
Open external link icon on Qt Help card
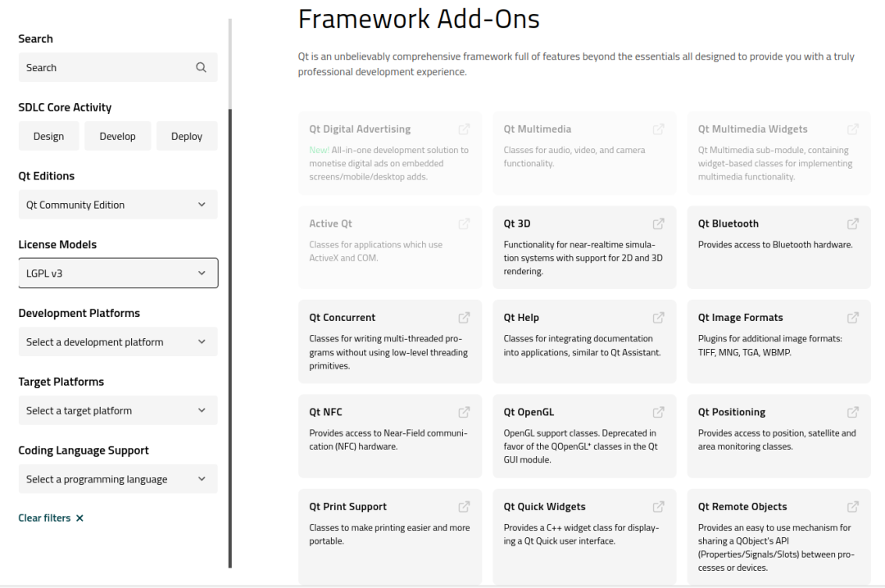658,318
